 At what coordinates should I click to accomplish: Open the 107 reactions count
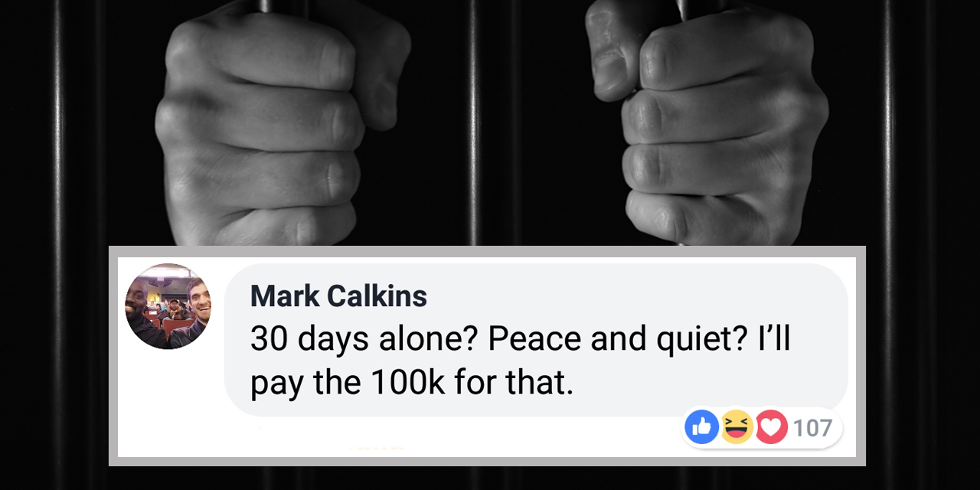812,428
